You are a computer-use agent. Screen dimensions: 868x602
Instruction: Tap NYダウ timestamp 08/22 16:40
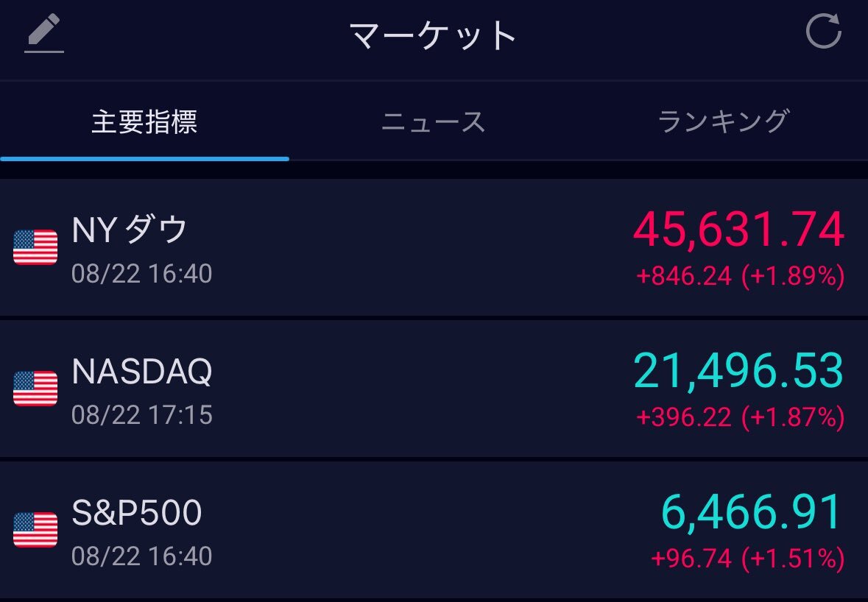141,274
